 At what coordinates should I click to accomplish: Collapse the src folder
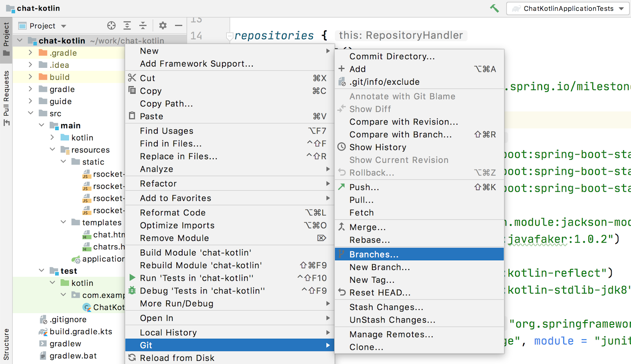click(30, 114)
